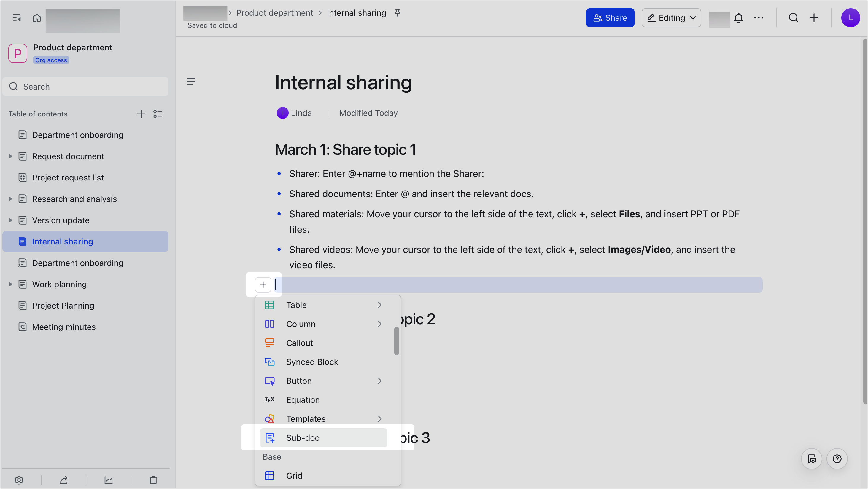The image size is (868, 489).
Task: Open search from the top bar magnifier
Action: [794, 18]
